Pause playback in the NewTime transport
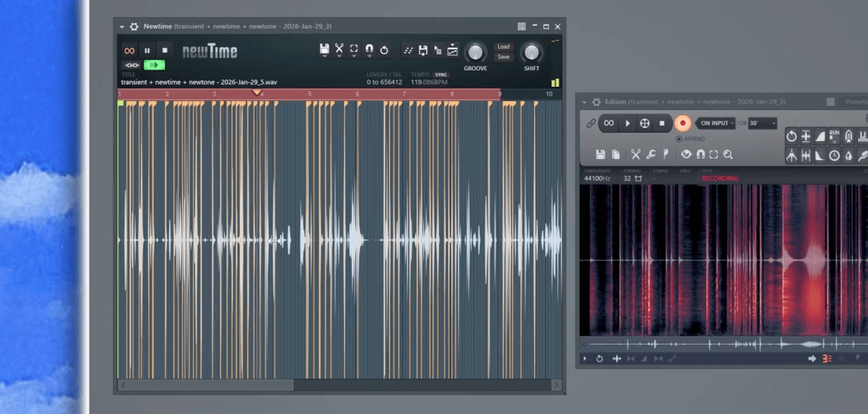The width and height of the screenshot is (868, 414). click(147, 50)
